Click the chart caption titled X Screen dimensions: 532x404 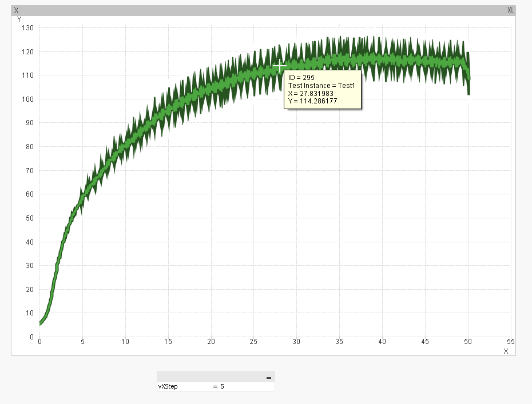tap(16, 10)
